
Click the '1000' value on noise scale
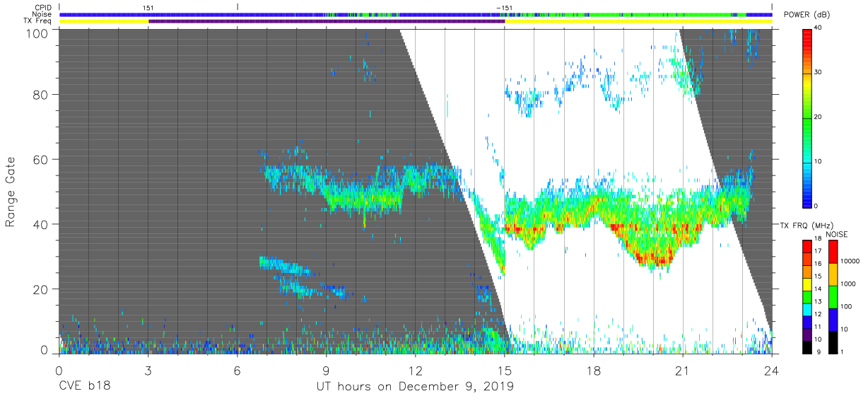pyautogui.click(x=849, y=284)
